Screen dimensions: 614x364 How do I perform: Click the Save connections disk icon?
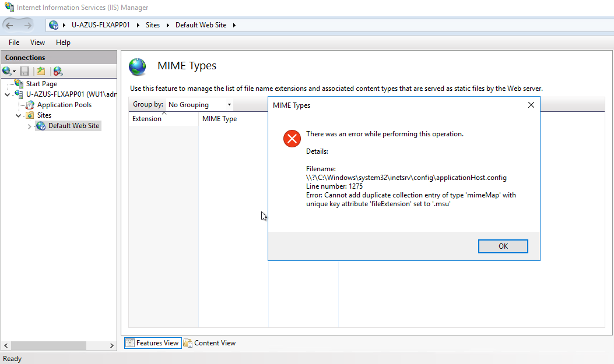pos(24,71)
